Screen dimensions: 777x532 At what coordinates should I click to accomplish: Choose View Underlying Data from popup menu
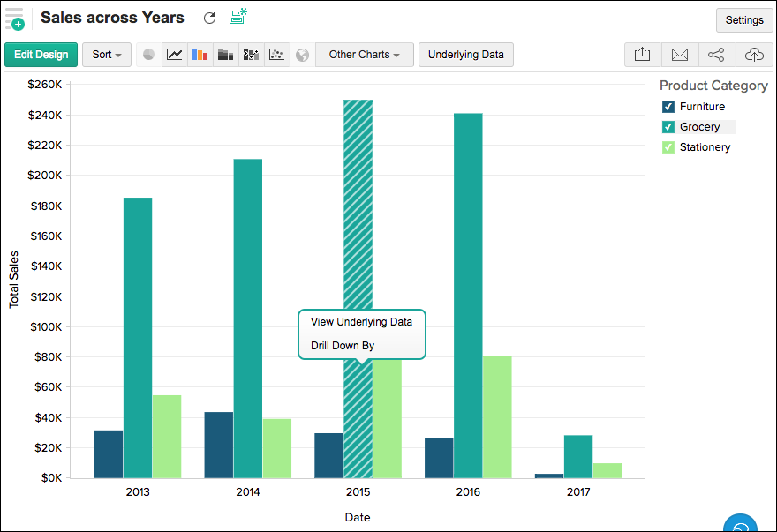[x=361, y=322]
